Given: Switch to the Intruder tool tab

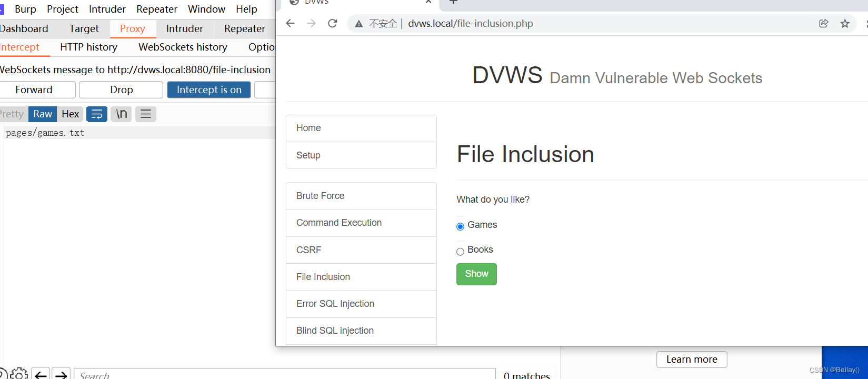Looking at the screenshot, I should [x=184, y=28].
